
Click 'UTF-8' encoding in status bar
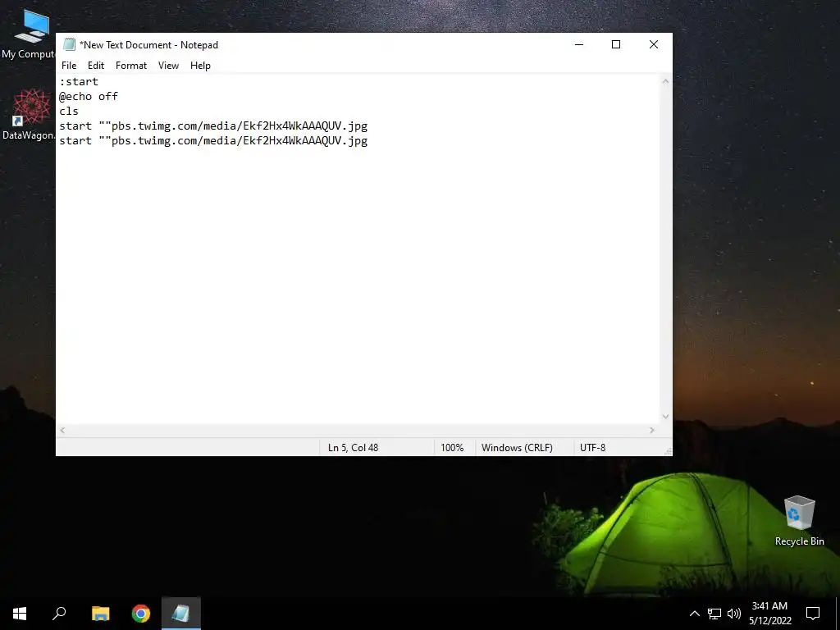tap(592, 447)
